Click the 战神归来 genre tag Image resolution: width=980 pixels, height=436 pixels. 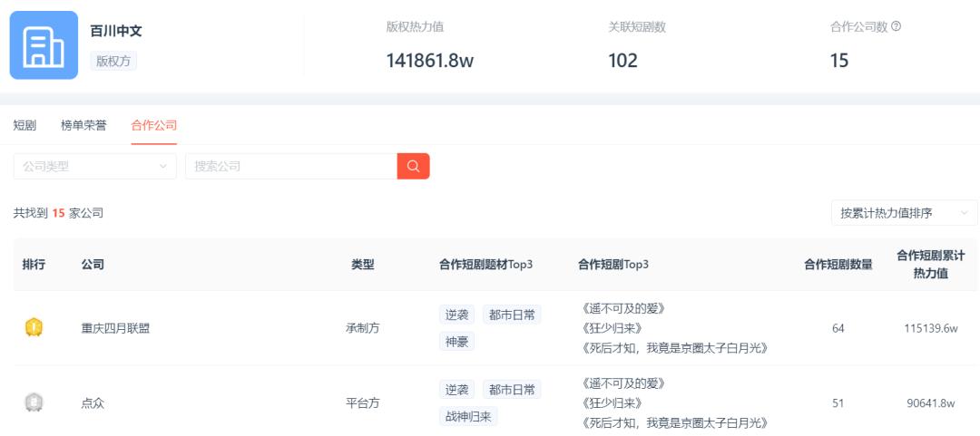468,417
